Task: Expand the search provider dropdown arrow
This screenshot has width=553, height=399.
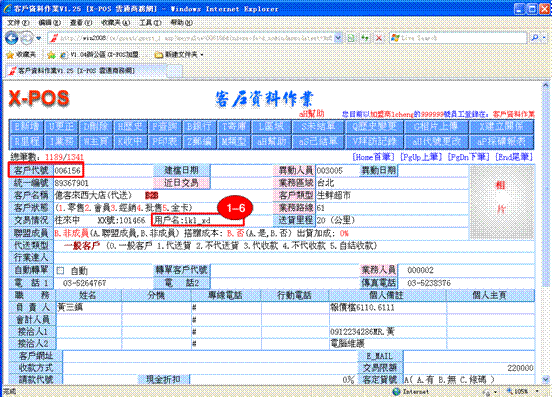Action: tap(545, 37)
